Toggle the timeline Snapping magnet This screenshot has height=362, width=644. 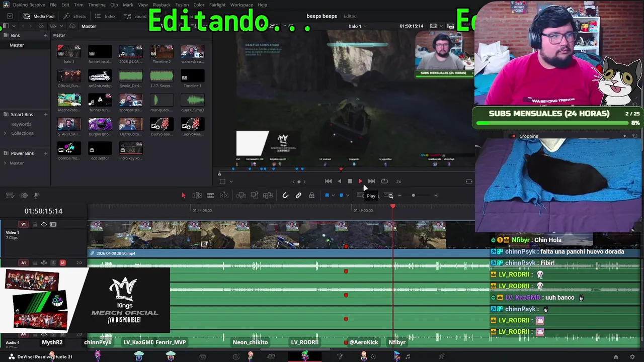click(285, 196)
